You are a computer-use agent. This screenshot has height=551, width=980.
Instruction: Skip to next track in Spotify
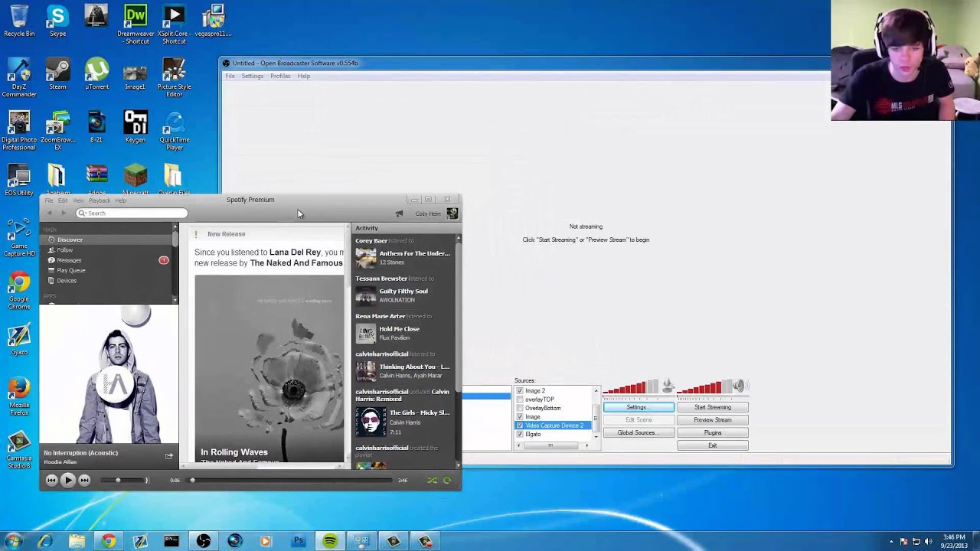[84, 480]
